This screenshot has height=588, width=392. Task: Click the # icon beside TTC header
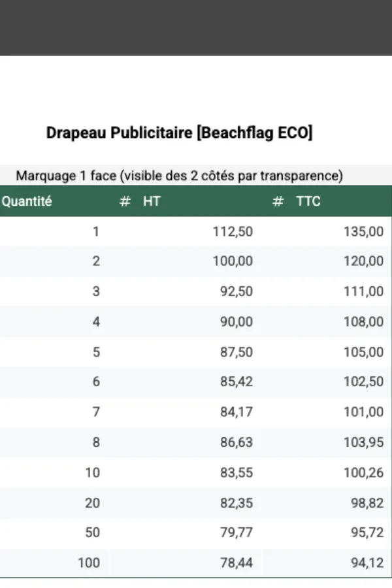(x=278, y=202)
